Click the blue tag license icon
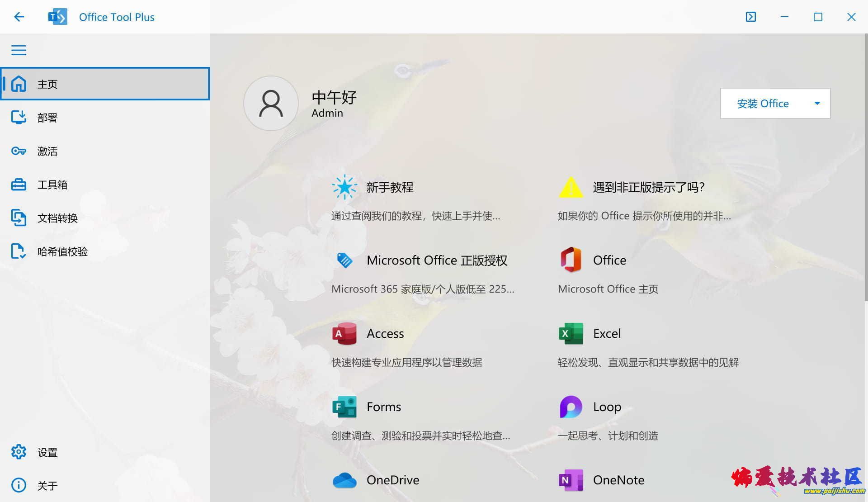Screen dimensions: 868x502 (344, 260)
